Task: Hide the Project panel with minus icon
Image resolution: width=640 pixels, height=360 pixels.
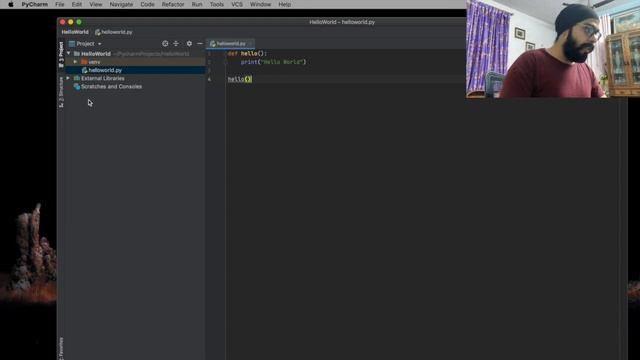Action: pyautogui.click(x=200, y=44)
